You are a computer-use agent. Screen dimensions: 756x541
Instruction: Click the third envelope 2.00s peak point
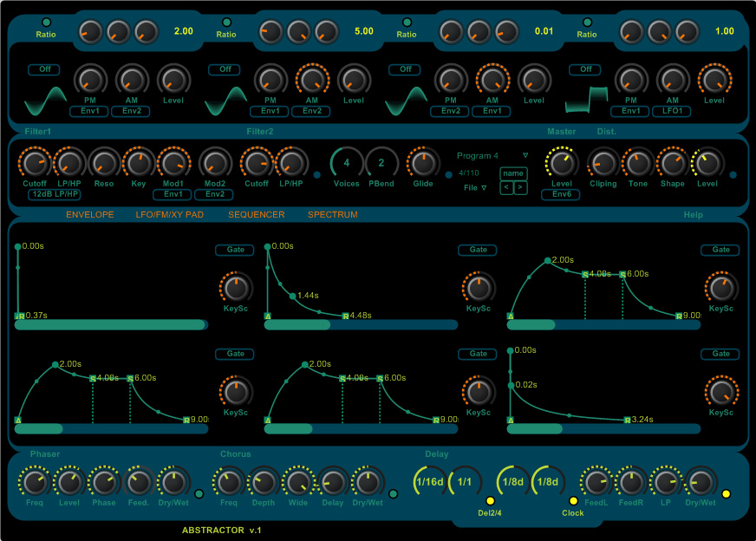coord(548,260)
